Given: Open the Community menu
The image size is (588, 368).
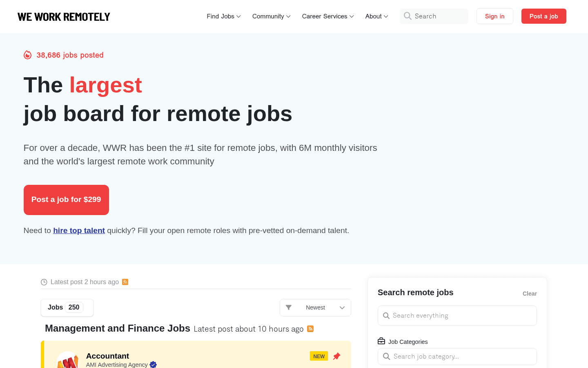Looking at the screenshot, I should tap(271, 16).
